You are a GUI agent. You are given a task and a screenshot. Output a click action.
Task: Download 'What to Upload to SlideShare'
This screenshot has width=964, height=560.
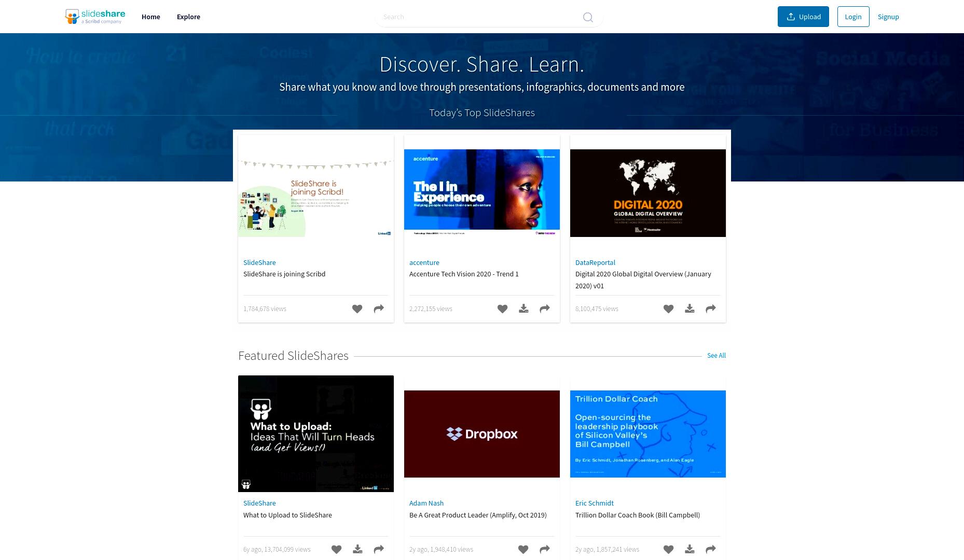(357, 549)
